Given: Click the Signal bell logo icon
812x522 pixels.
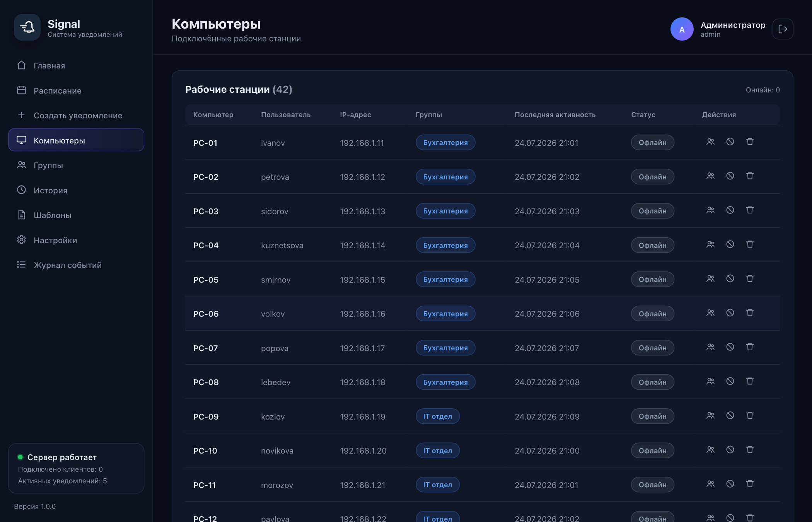Looking at the screenshot, I should tap(27, 27).
